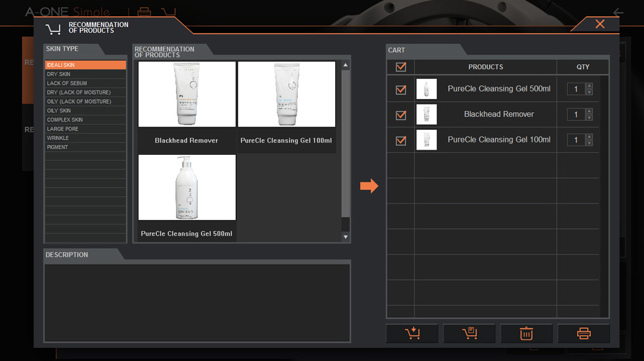
Task: Click the PureCle Cleansing Gel 100ml cart thumbnail
Action: point(426,140)
